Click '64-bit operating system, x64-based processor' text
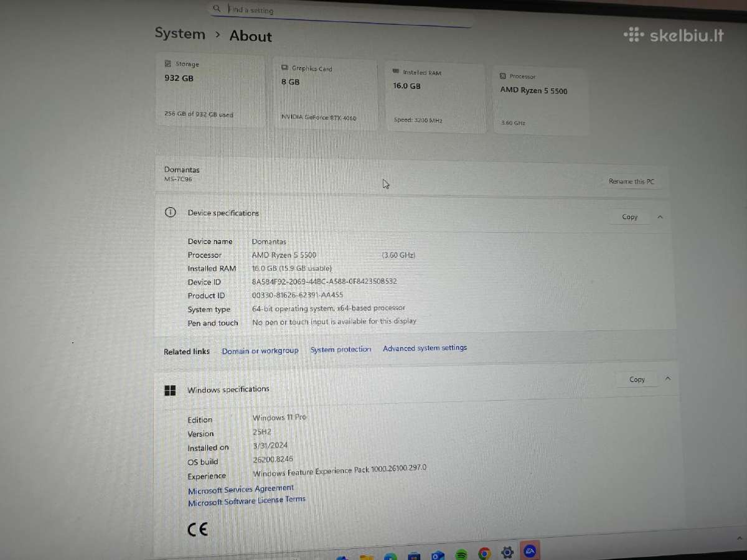The image size is (747, 560). pyautogui.click(x=328, y=308)
